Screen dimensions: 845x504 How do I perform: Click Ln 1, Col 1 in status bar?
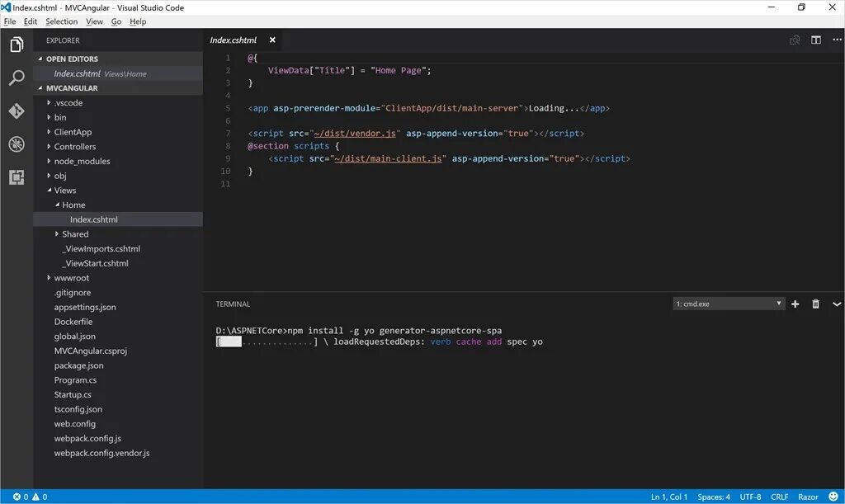click(668, 497)
